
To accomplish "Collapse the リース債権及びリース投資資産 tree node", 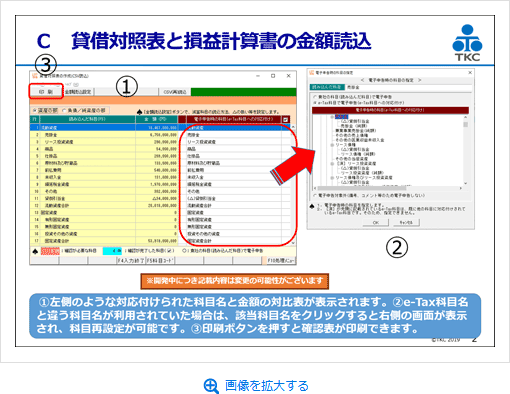I will point(332,178).
